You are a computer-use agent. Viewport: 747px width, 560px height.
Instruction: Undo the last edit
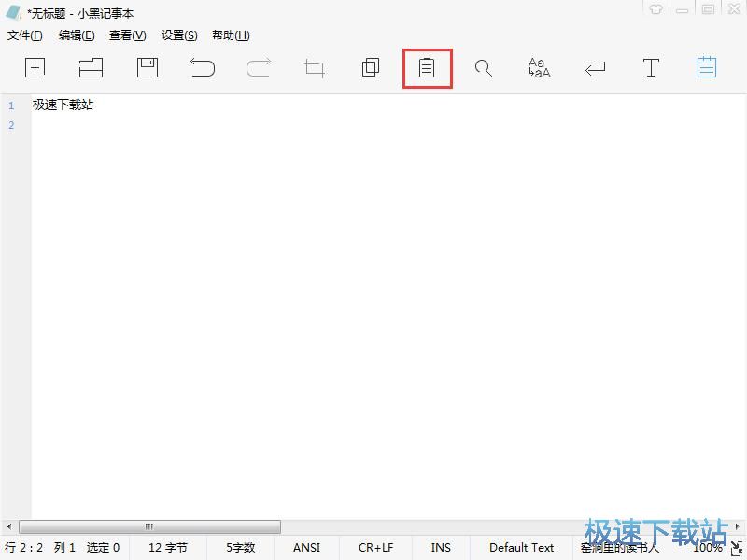tap(203, 67)
